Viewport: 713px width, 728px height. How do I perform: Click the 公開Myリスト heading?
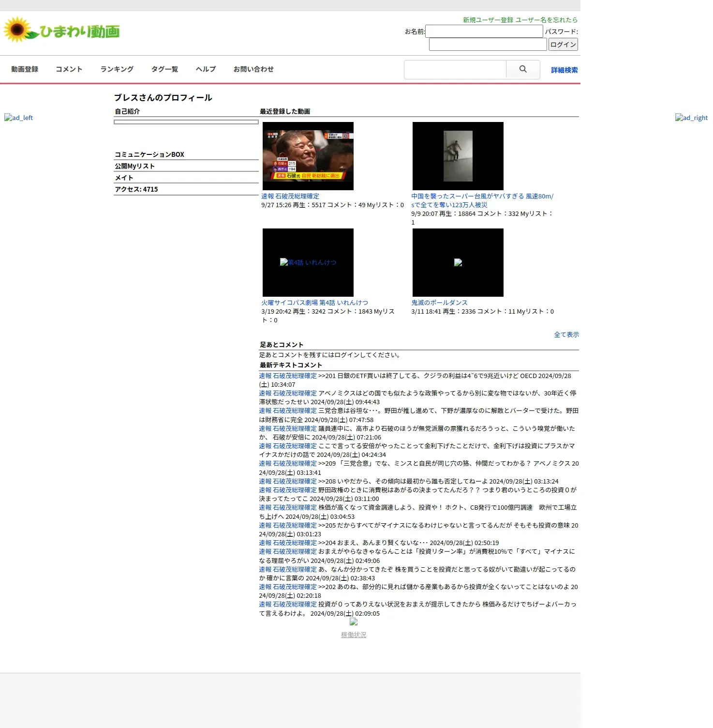[135, 166]
